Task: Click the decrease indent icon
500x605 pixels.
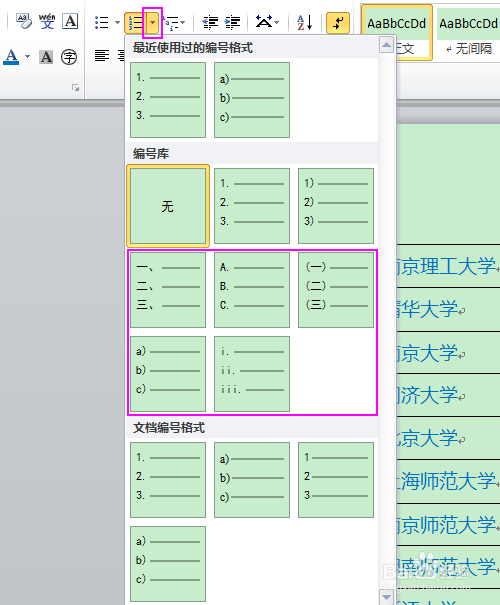Action: click(210, 22)
